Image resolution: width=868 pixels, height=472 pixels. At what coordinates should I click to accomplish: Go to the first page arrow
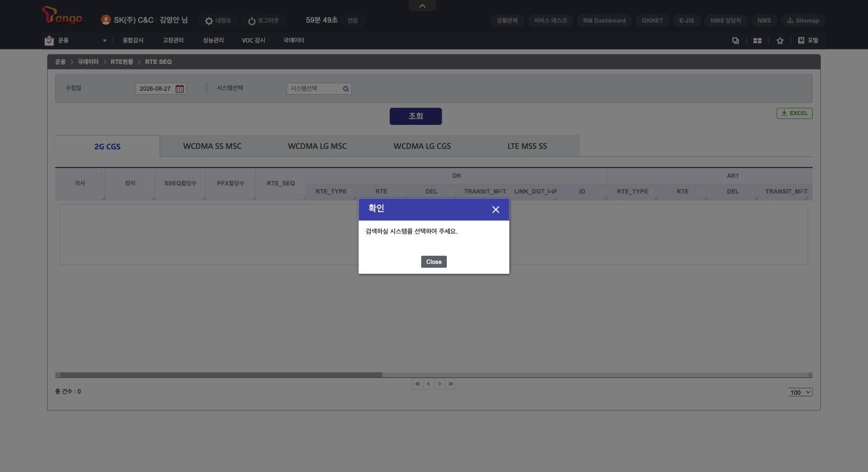tap(417, 384)
